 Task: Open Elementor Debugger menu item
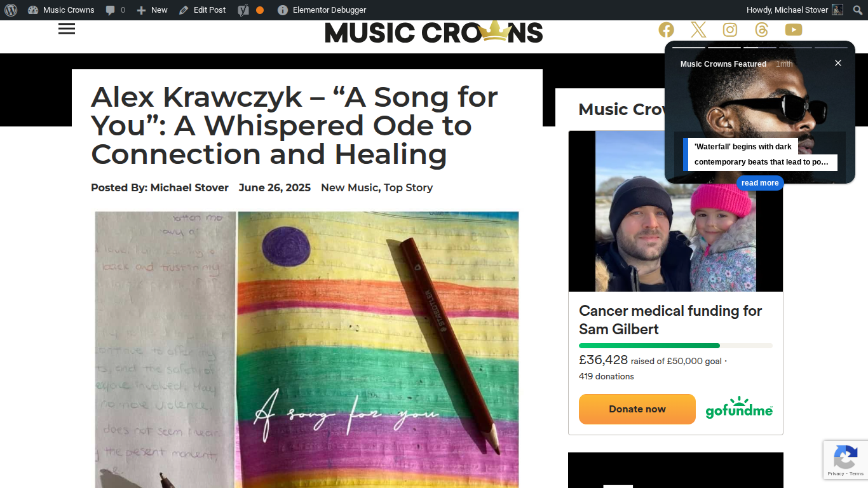[322, 10]
